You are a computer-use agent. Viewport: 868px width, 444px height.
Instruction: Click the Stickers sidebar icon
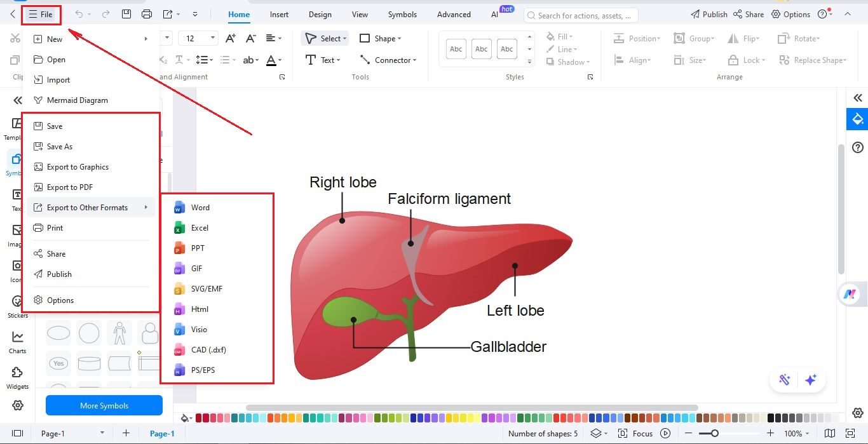(x=17, y=305)
